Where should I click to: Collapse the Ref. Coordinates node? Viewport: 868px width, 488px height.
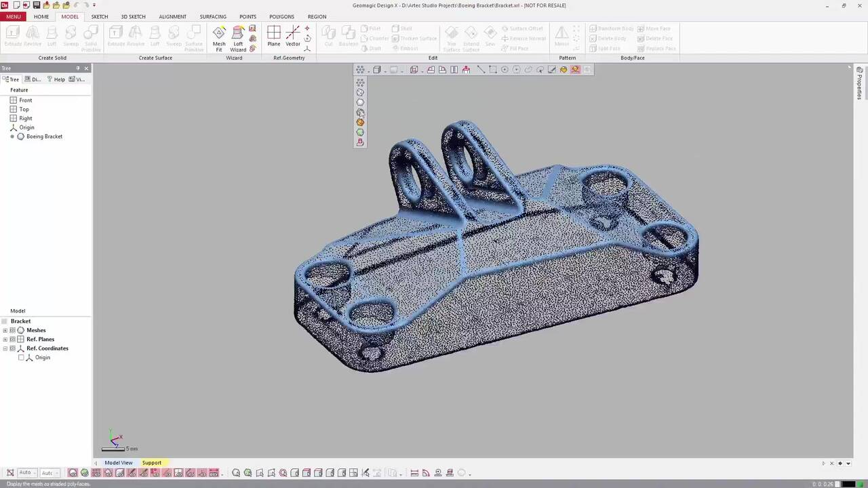point(5,348)
